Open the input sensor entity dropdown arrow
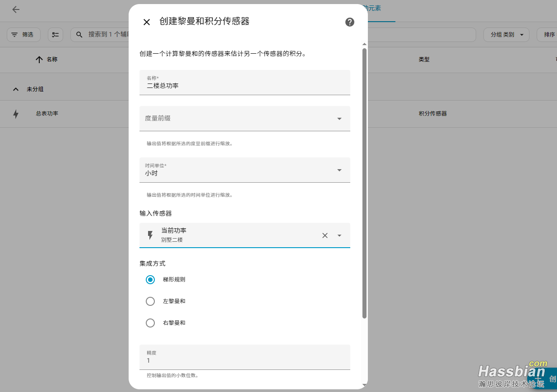Viewport: 557px width, 392px height. click(339, 235)
